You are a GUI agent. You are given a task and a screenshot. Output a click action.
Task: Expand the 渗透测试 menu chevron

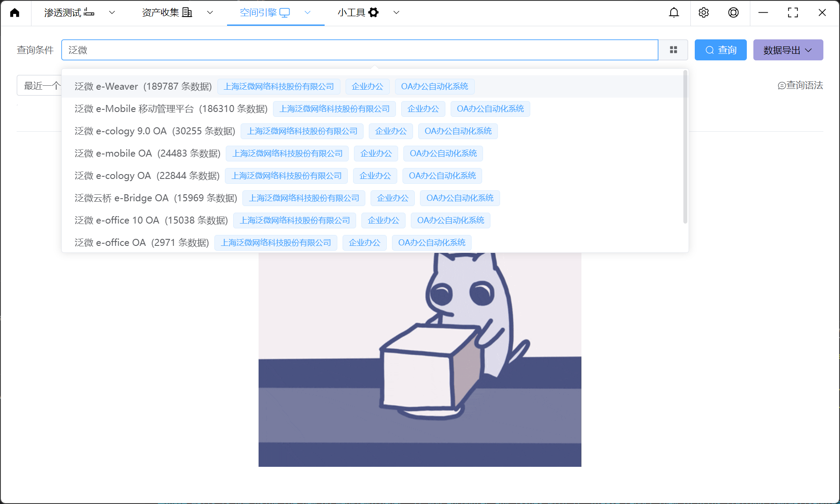112,13
